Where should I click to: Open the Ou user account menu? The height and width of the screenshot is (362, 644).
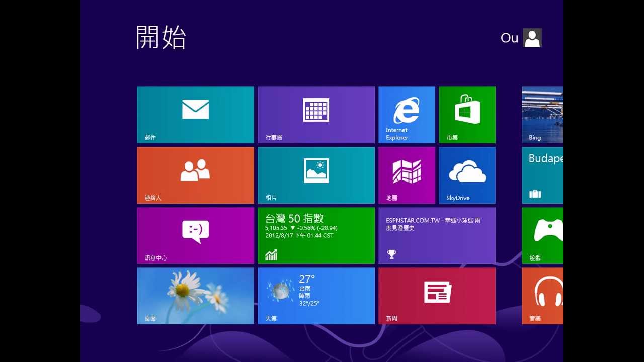[509, 38]
